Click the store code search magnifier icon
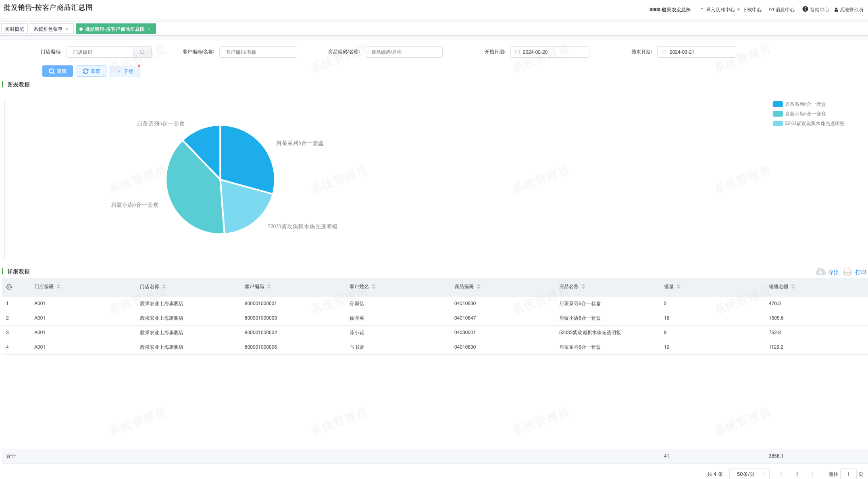The width and height of the screenshot is (868, 479). (x=142, y=52)
